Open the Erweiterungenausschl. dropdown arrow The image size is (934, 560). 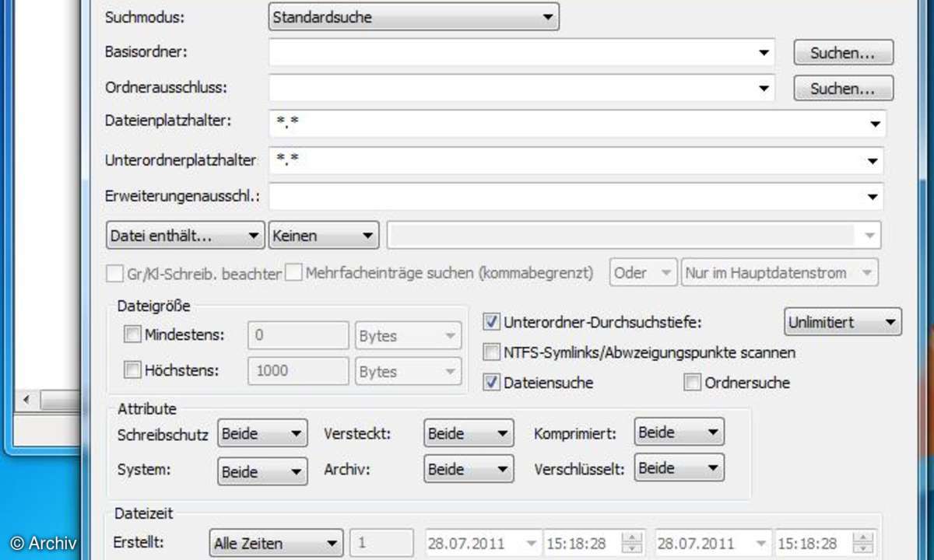[x=874, y=197]
